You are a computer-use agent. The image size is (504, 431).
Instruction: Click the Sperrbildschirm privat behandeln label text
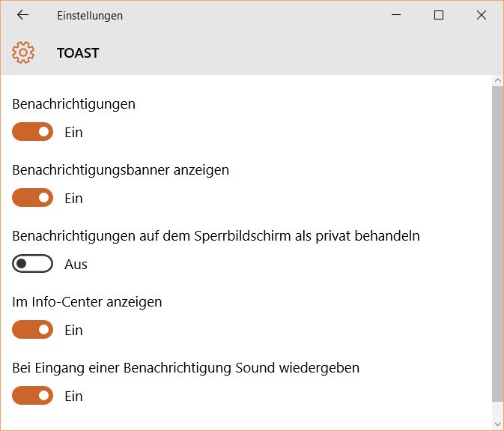tap(216, 236)
